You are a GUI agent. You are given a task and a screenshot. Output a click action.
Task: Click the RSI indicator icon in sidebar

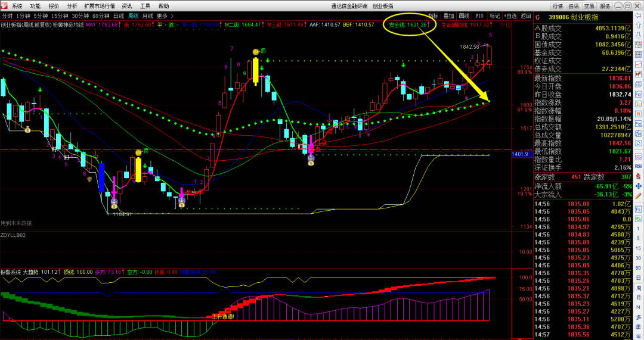click(x=639, y=166)
